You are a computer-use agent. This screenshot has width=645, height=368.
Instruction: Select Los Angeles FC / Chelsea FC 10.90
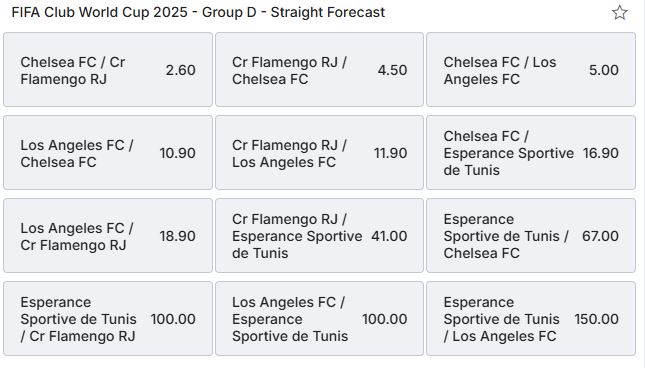pyautogui.click(x=108, y=153)
